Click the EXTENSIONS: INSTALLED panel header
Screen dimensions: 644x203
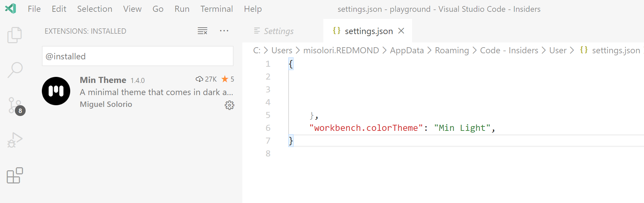85,31
